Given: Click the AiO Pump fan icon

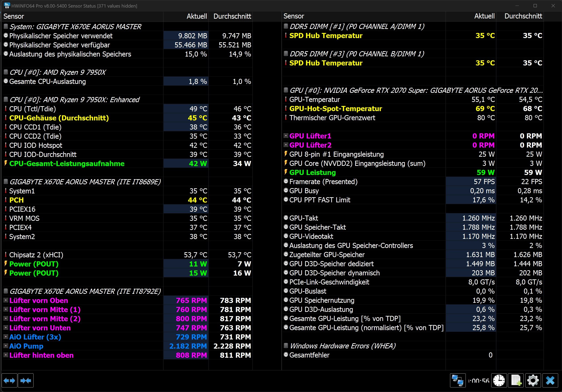Looking at the screenshot, I should pos(6,346).
